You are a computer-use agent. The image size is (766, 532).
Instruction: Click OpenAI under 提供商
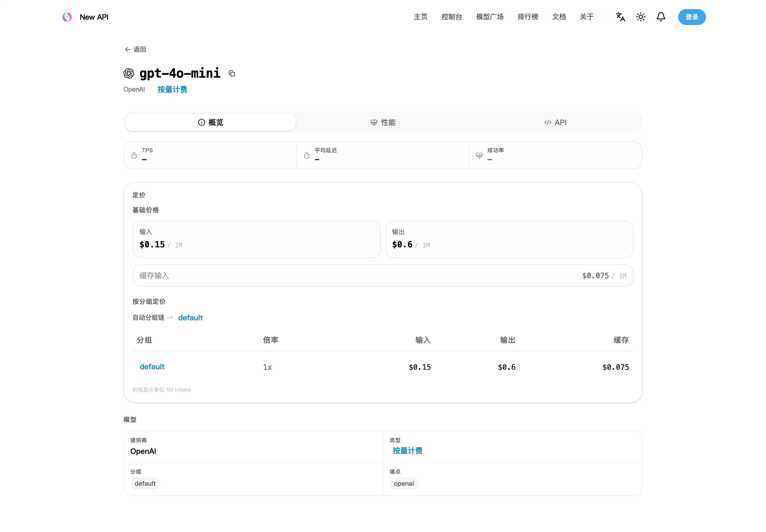click(x=143, y=451)
